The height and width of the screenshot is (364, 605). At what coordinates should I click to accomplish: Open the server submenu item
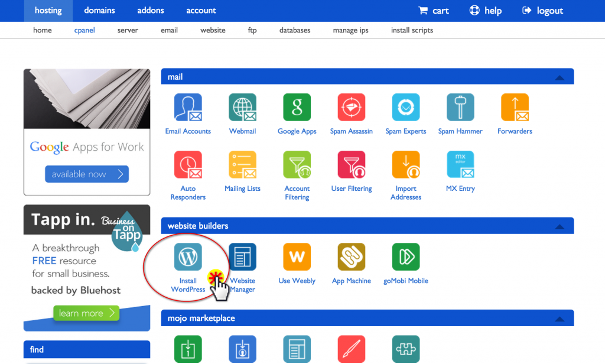coord(128,30)
